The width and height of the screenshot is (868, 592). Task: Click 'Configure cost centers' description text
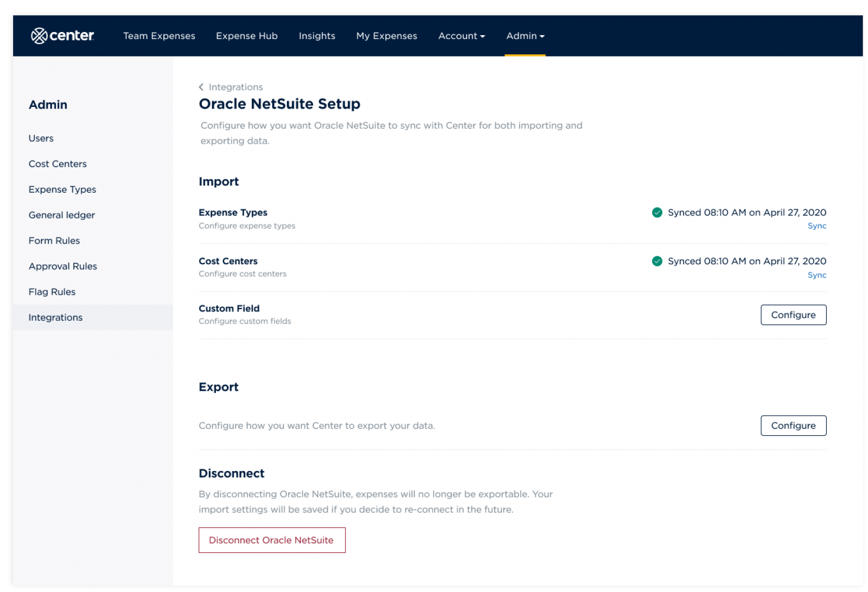pyautogui.click(x=242, y=274)
